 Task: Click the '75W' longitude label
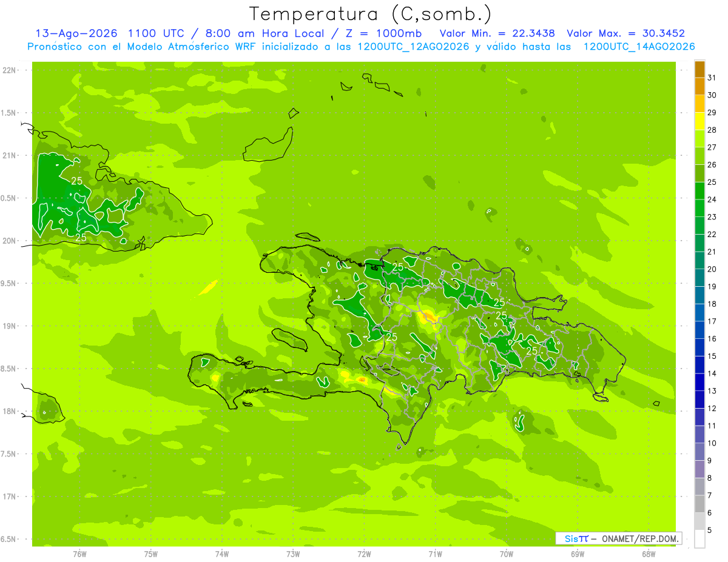(x=151, y=554)
